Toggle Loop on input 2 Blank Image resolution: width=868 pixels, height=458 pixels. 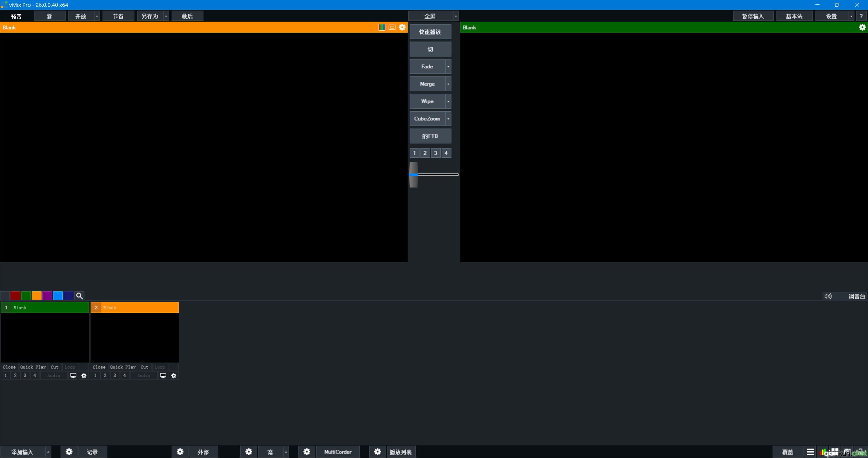(159, 367)
